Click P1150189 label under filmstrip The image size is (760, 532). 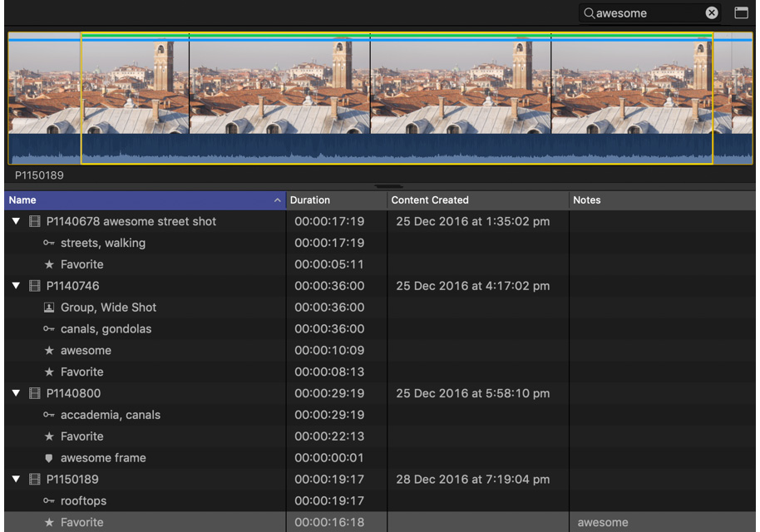[39, 175]
